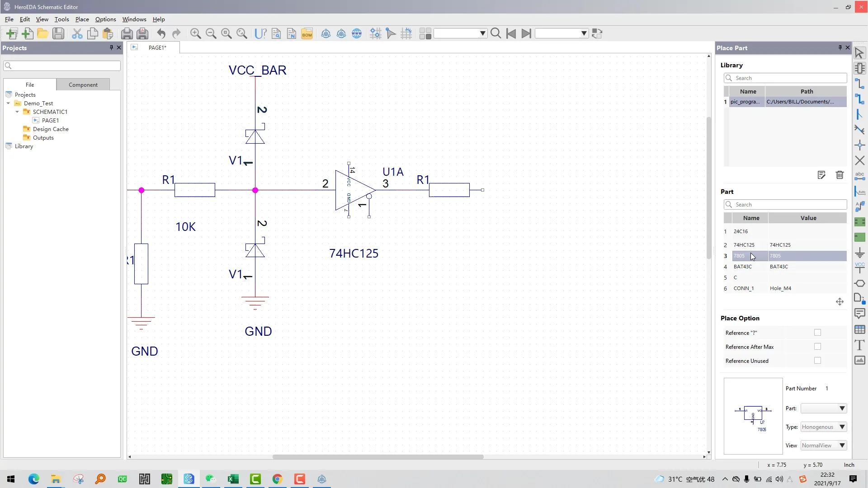Open the Type Homogenous dropdown
868x488 pixels.
(842, 427)
